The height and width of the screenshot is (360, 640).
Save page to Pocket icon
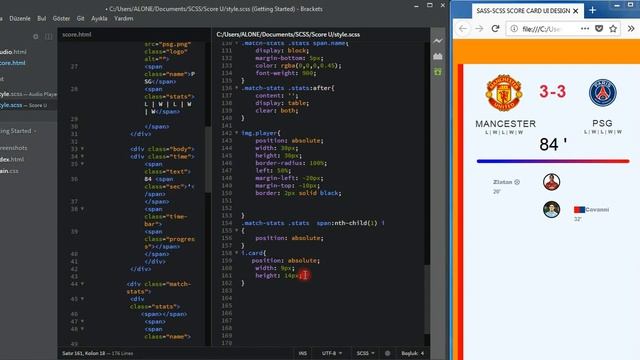click(x=599, y=29)
